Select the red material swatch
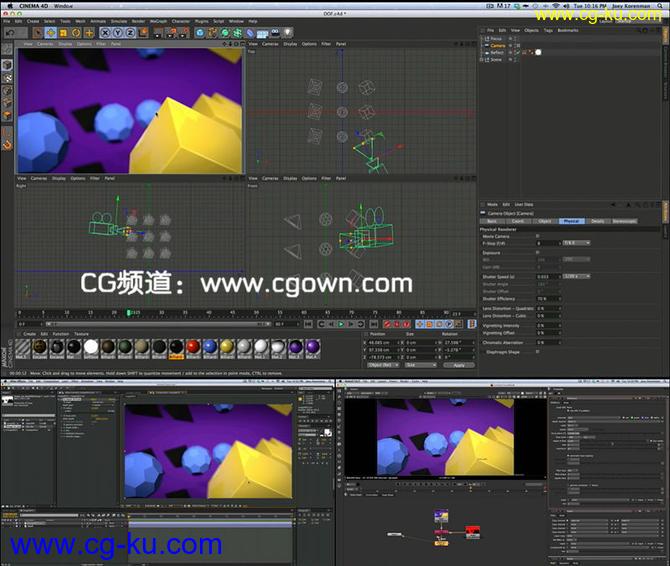670x566 pixels. [x=193, y=347]
